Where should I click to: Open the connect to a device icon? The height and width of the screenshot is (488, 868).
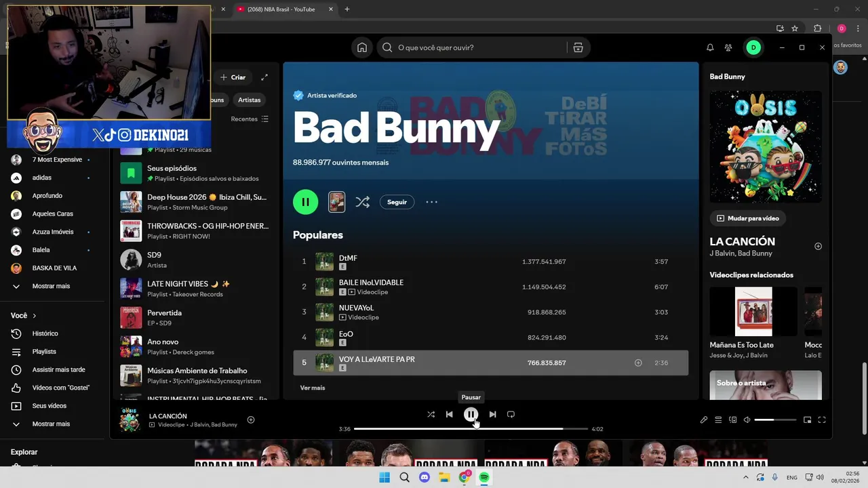click(732, 420)
